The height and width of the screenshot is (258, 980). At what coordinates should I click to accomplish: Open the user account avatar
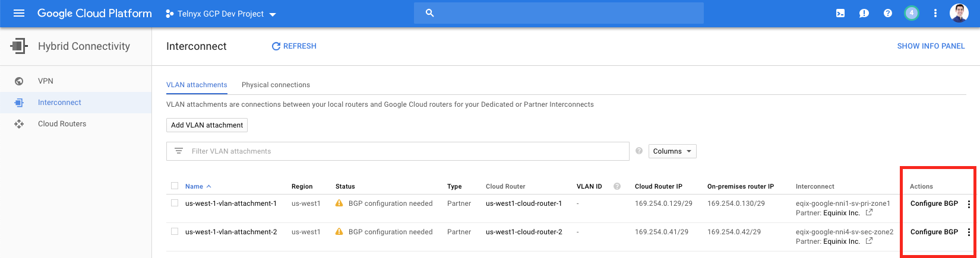click(959, 13)
